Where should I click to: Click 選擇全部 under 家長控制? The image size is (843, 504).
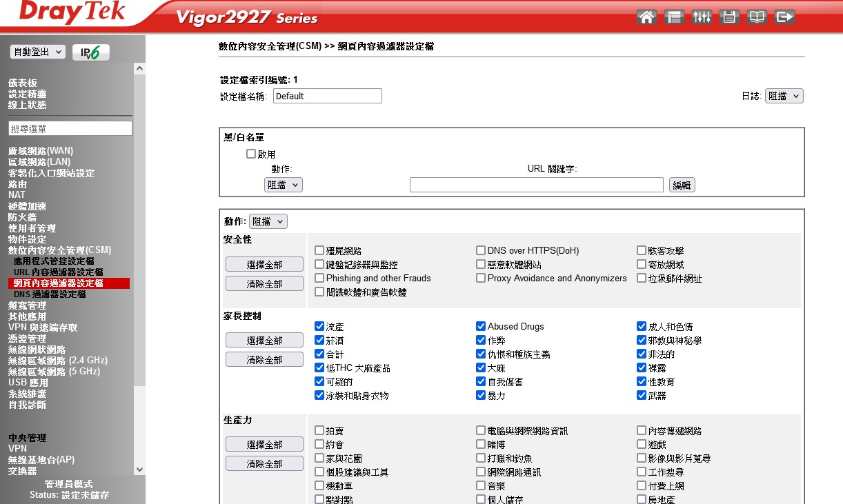click(x=264, y=341)
